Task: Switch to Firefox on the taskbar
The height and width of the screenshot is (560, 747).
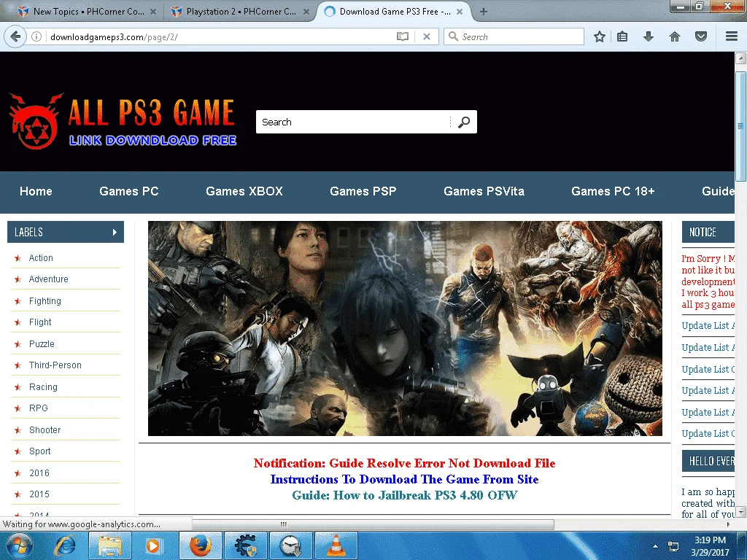Action: click(x=201, y=545)
